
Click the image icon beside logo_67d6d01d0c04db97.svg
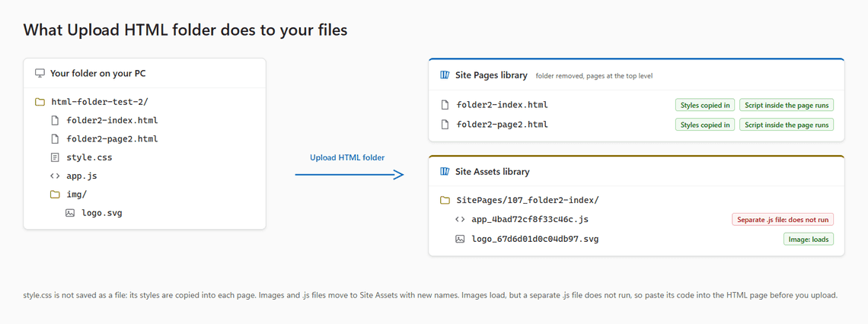459,239
